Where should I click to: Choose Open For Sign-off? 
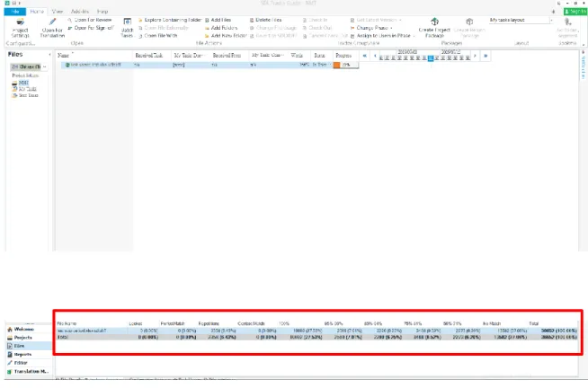click(91, 28)
